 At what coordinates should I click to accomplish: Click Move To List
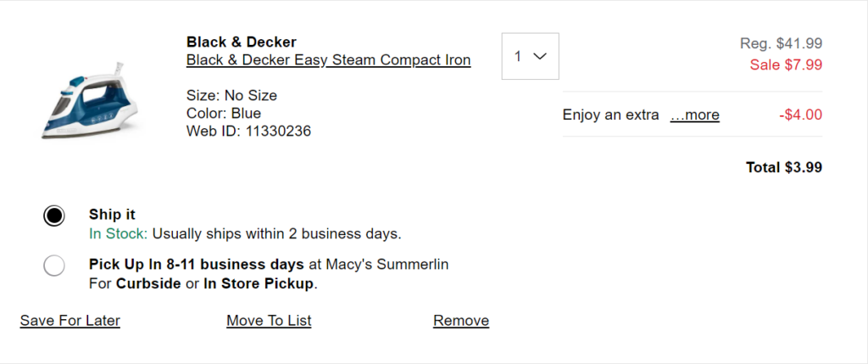[x=269, y=321]
